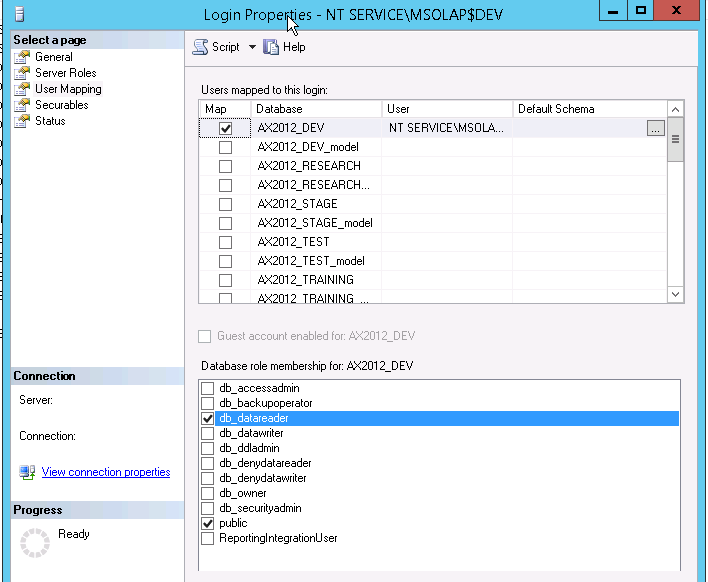
Task: Click the Server Roles page icon
Action: pos(22,73)
